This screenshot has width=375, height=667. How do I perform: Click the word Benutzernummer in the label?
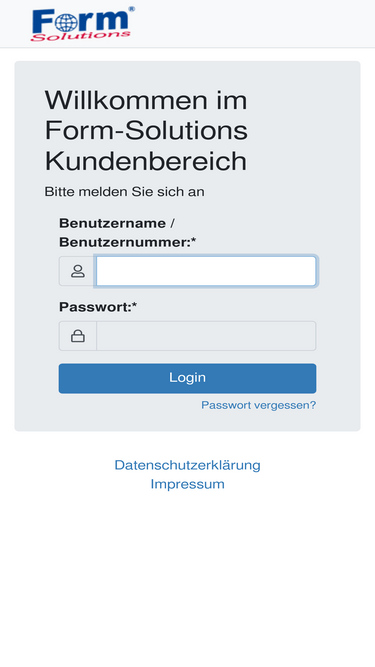click(x=125, y=242)
